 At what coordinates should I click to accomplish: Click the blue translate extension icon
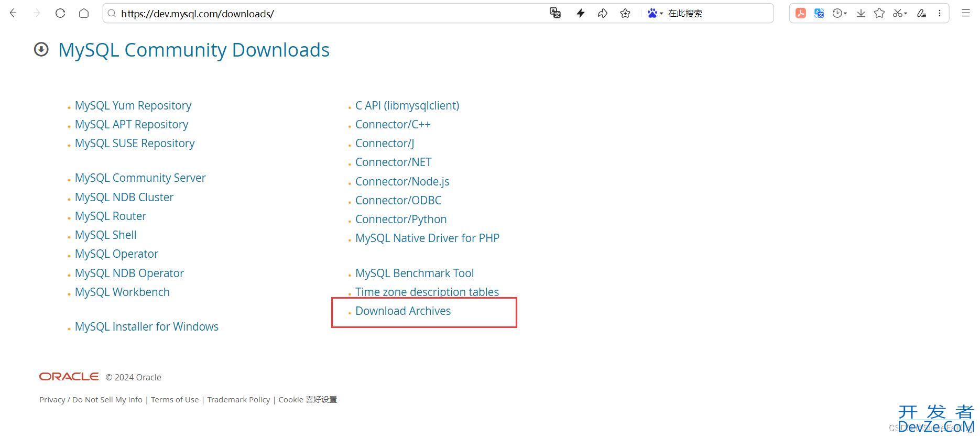pyautogui.click(x=819, y=13)
